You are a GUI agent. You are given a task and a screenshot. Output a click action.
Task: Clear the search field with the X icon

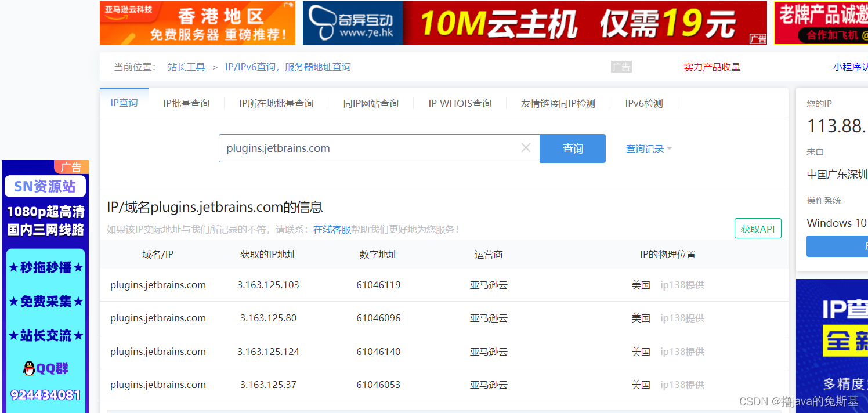pyautogui.click(x=526, y=148)
